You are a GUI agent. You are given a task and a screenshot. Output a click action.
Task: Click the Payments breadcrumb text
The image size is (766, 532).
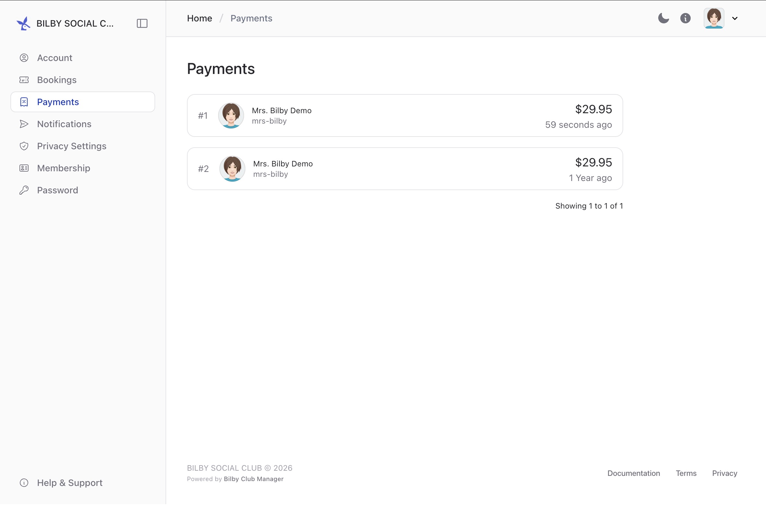(x=251, y=18)
